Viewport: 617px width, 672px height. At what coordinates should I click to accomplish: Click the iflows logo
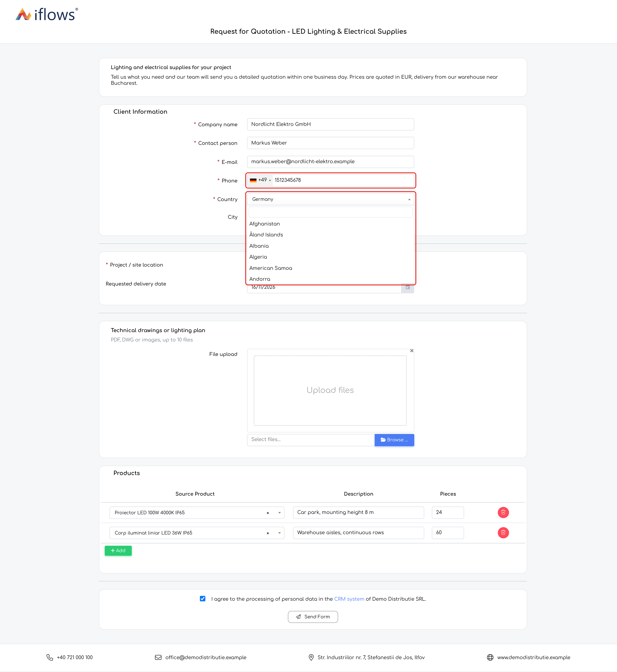coord(47,14)
